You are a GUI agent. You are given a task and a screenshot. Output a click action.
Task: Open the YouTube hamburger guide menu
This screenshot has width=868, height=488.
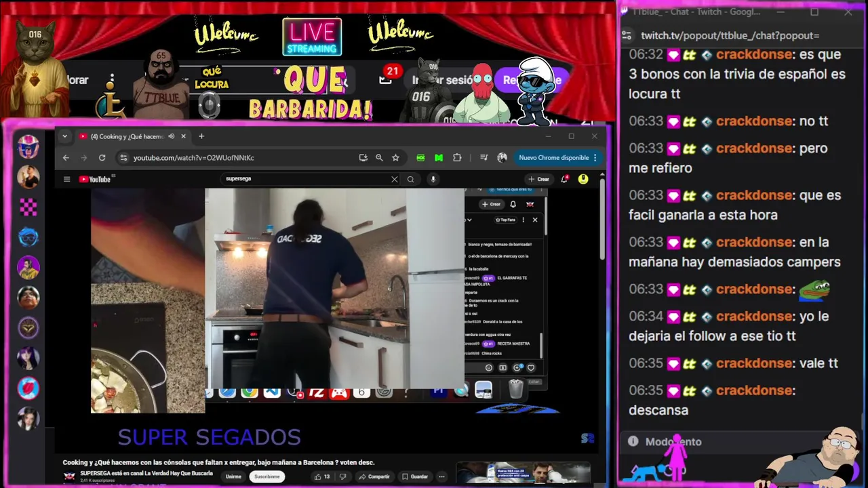[x=66, y=179]
